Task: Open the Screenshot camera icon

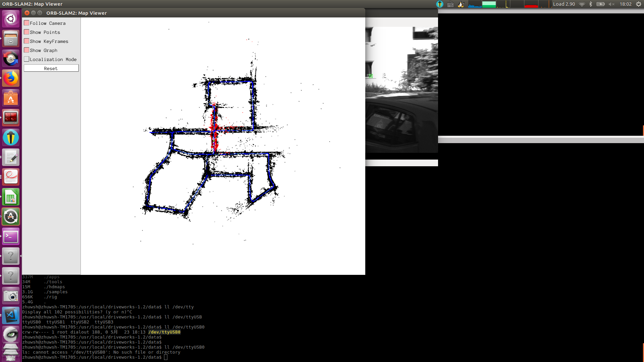Action: [x=11, y=296]
